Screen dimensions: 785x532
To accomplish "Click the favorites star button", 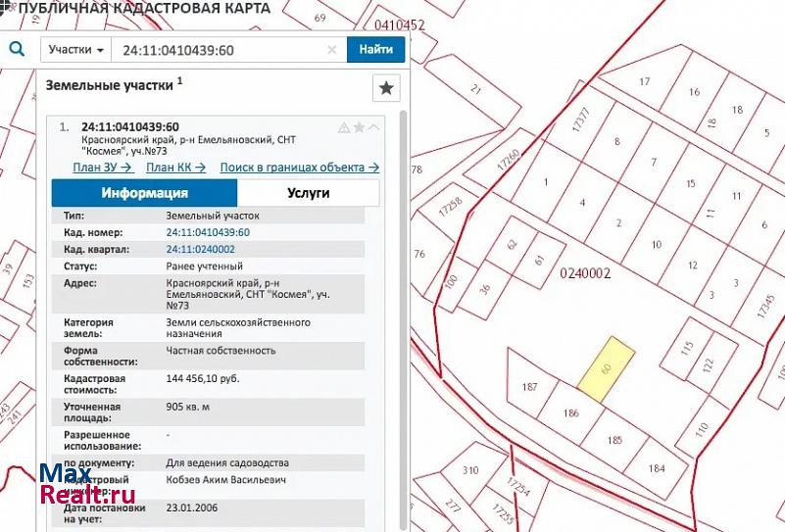I will [386, 89].
